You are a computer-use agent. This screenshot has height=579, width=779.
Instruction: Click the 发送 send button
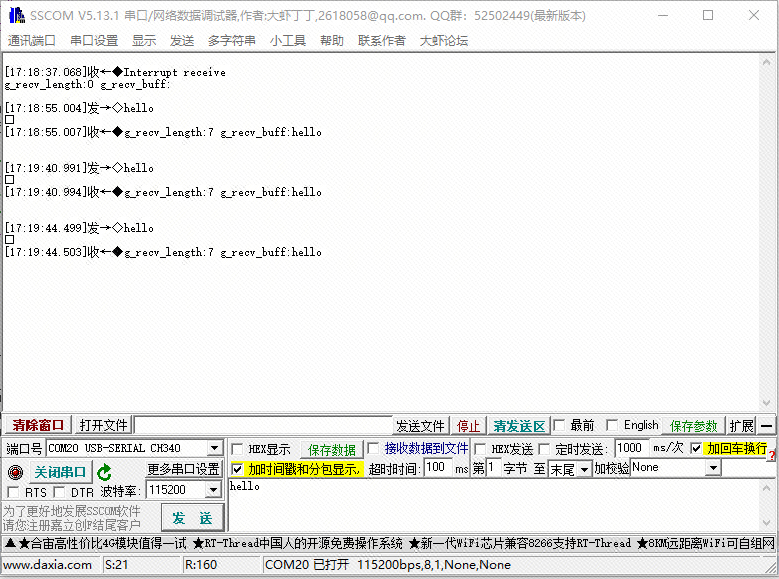click(192, 518)
